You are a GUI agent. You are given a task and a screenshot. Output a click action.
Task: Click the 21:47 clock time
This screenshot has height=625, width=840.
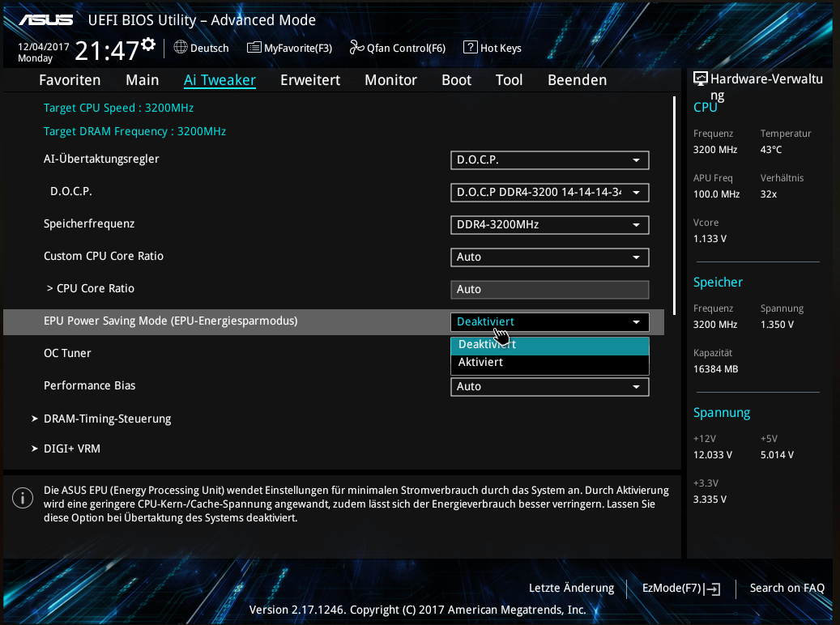107,52
